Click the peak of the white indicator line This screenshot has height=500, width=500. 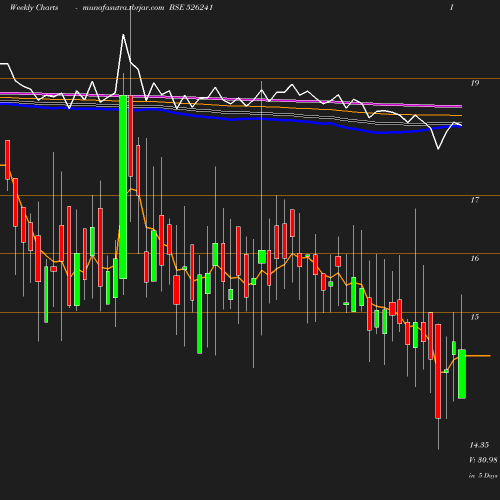[x=123, y=35]
